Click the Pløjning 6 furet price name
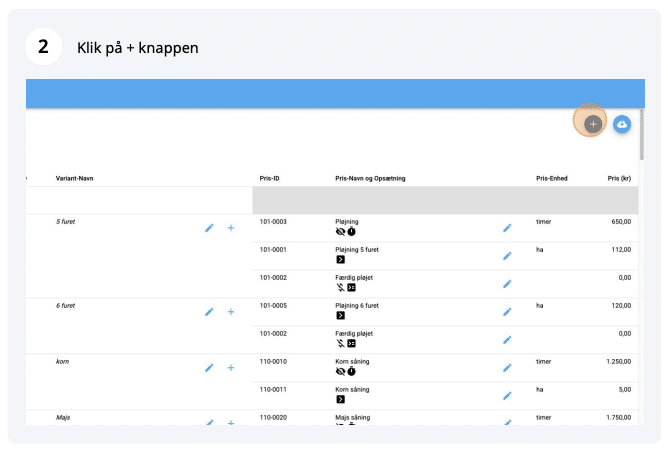668x451 pixels. [357, 306]
